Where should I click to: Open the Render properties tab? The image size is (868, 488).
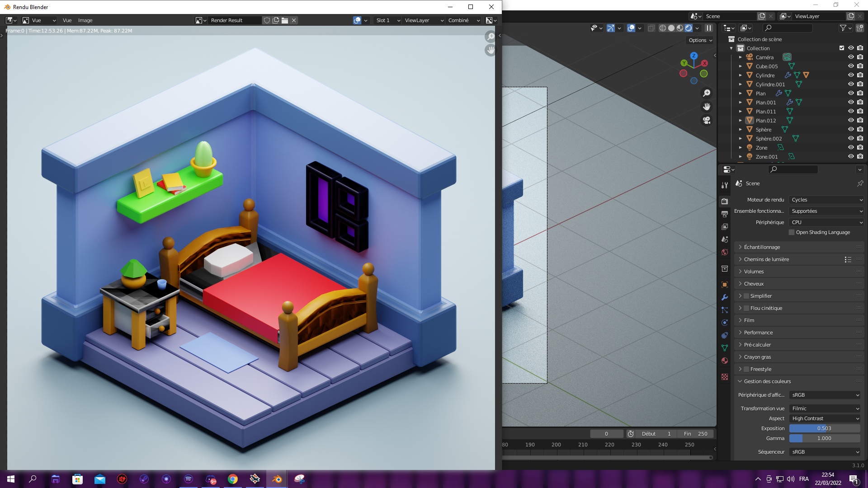[x=725, y=202]
